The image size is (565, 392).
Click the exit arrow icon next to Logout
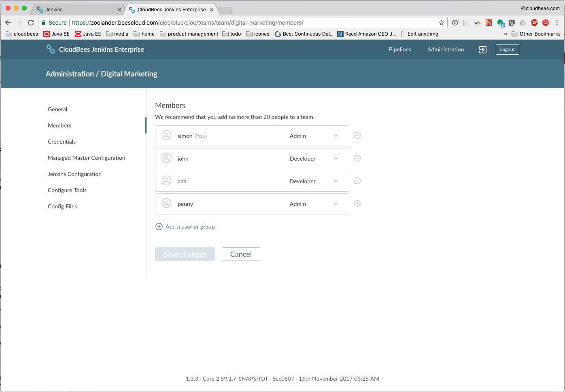[483, 49]
